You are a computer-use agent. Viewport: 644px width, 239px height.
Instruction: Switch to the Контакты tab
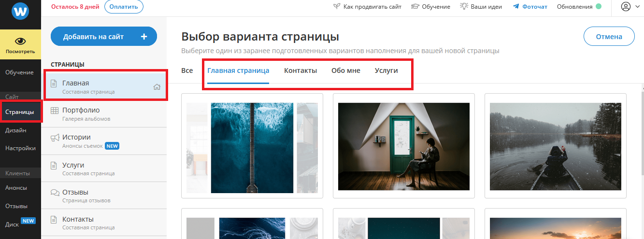(300, 70)
